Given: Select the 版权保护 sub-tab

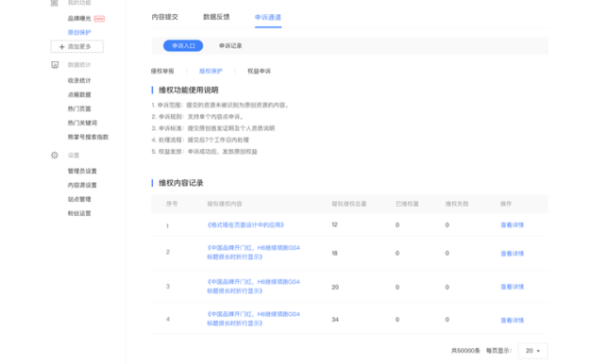Looking at the screenshot, I should pyautogui.click(x=211, y=71).
